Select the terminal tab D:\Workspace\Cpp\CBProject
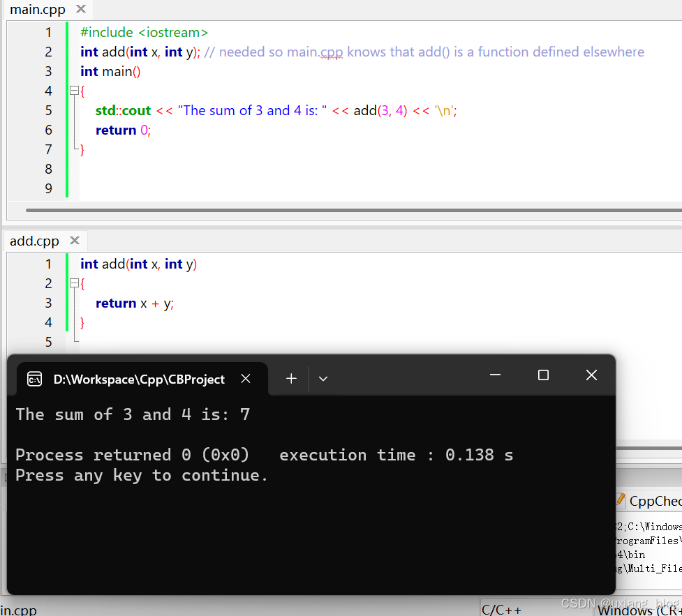Screen dimensions: 682x616 click(x=142, y=379)
